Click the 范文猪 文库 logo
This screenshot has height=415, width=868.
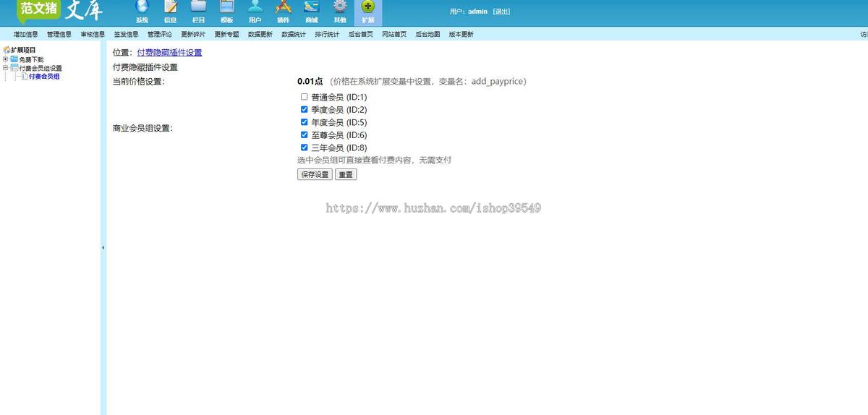(60, 11)
